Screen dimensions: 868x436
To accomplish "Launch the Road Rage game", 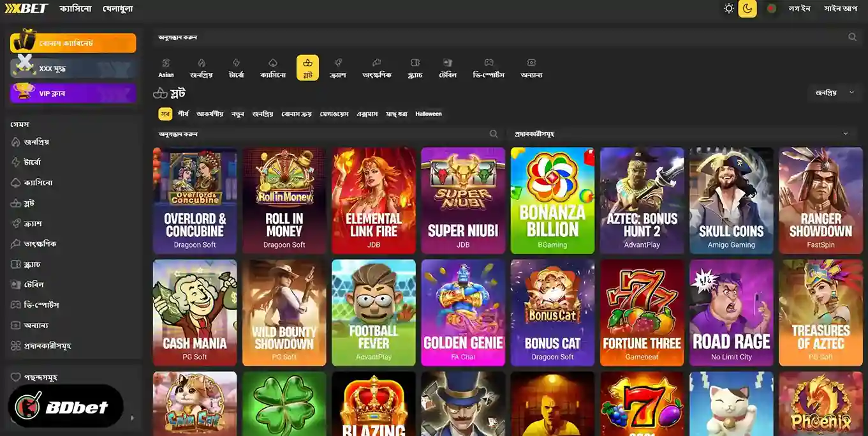I will (732, 313).
